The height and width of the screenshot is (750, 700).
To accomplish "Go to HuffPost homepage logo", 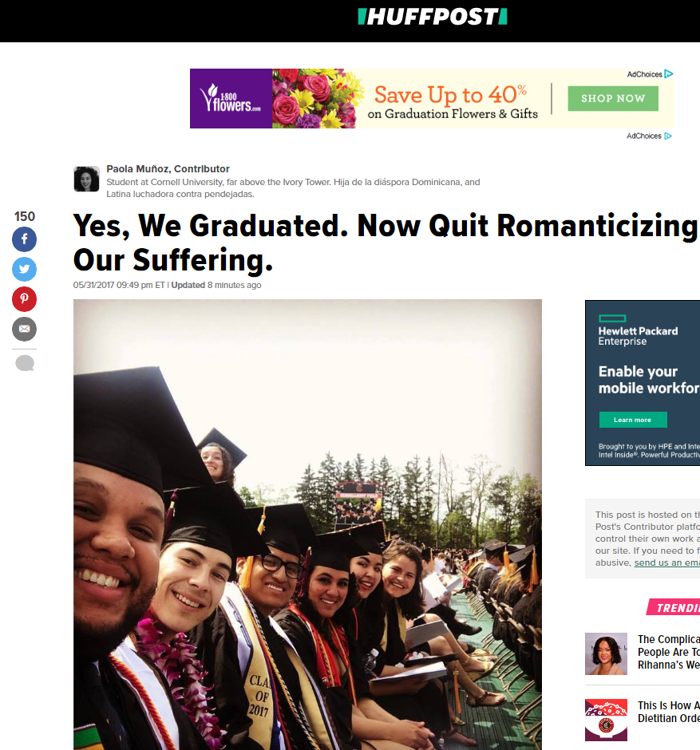I will [x=432, y=17].
